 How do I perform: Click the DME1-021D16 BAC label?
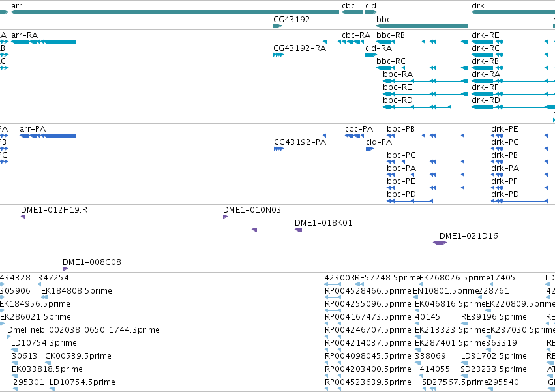[x=469, y=236]
